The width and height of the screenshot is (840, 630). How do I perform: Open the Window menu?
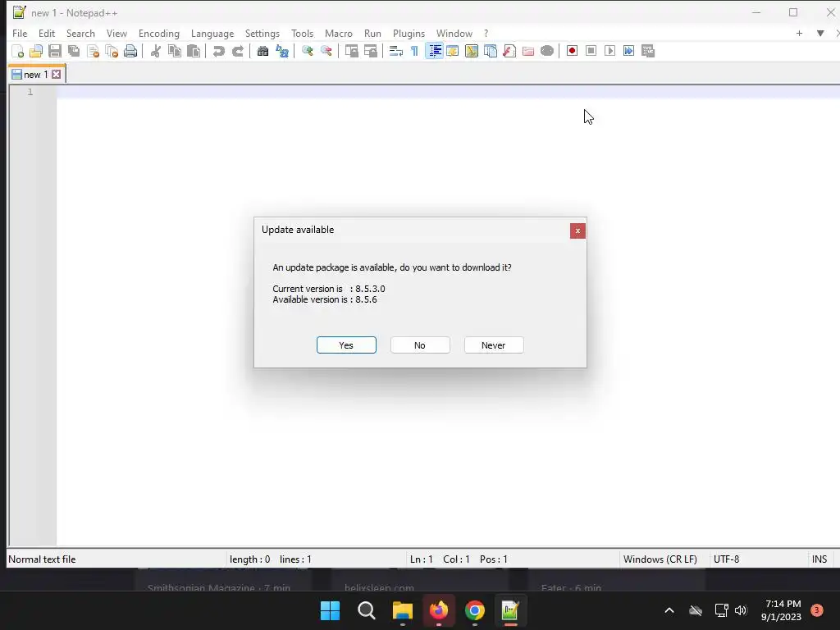pos(454,33)
